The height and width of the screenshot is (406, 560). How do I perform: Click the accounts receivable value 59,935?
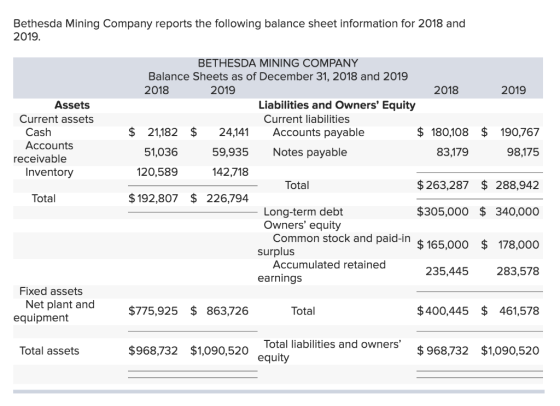(230, 152)
